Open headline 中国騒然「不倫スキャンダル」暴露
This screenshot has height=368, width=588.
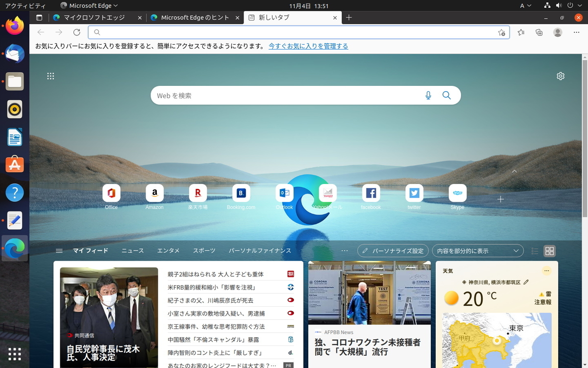(x=213, y=340)
